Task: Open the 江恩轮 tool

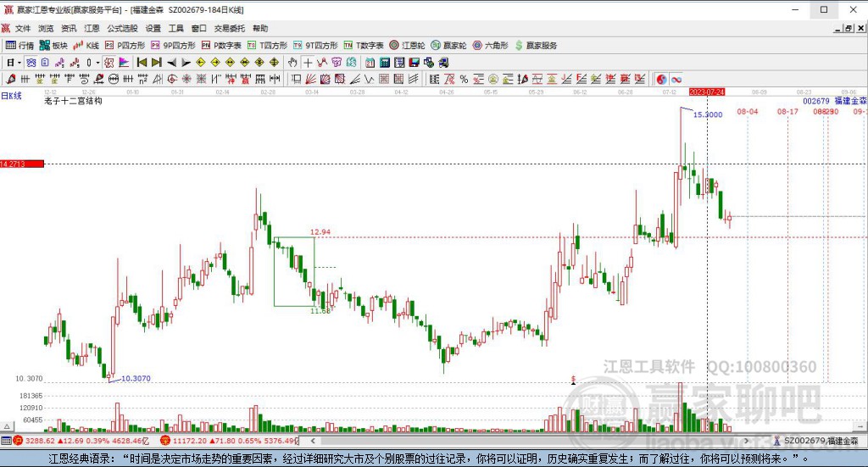Action: [407, 46]
